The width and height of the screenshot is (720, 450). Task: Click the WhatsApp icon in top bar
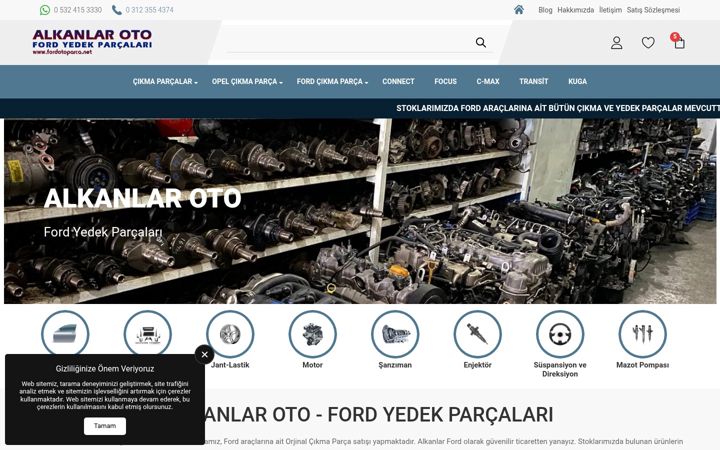(x=45, y=10)
